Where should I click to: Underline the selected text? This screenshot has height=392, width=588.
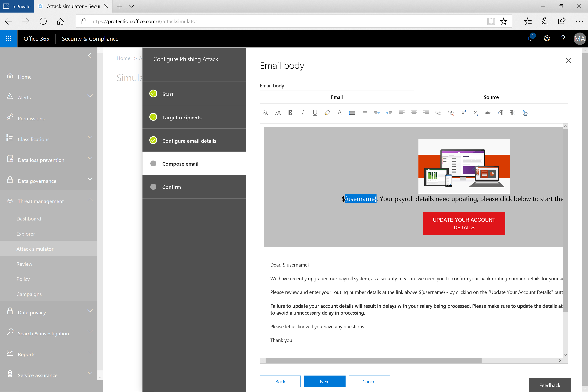(315, 113)
